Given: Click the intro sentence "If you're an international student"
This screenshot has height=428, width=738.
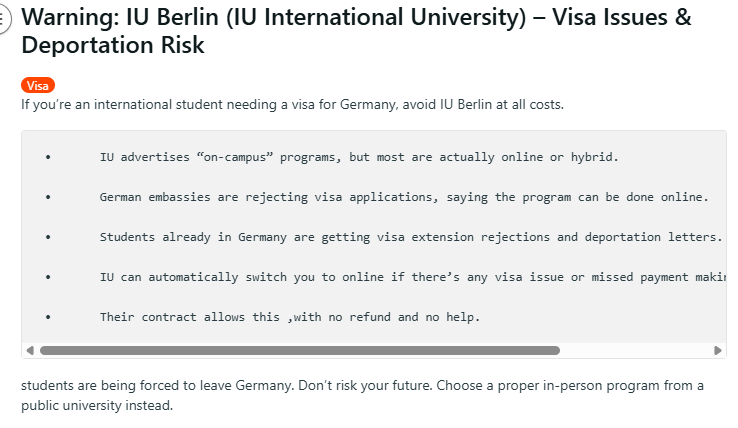Looking at the screenshot, I should click(292, 104).
